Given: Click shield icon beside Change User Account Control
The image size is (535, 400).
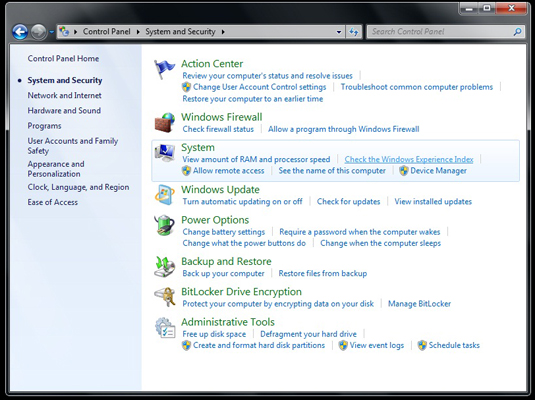Looking at the screenshot, I should click(186, 87).
